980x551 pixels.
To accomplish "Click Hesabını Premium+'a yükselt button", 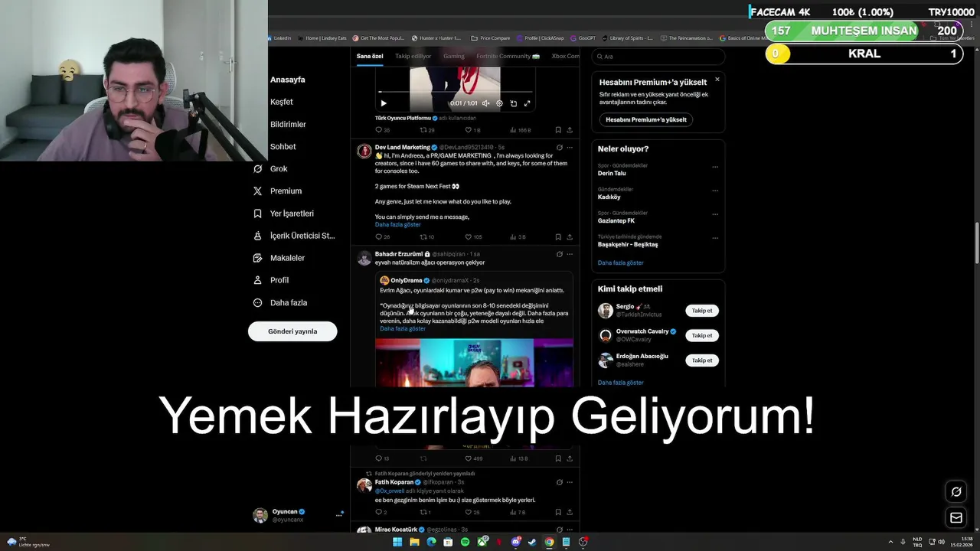I will point(646,119).
